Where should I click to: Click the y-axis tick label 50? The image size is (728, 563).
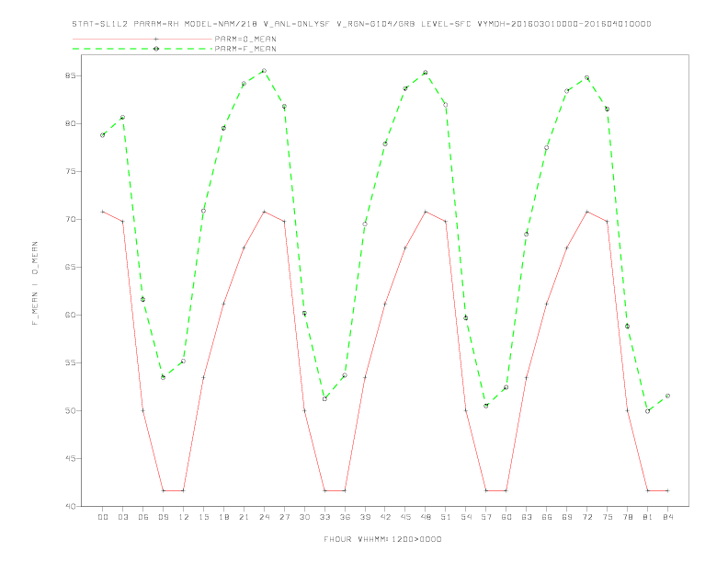point(71,410)
